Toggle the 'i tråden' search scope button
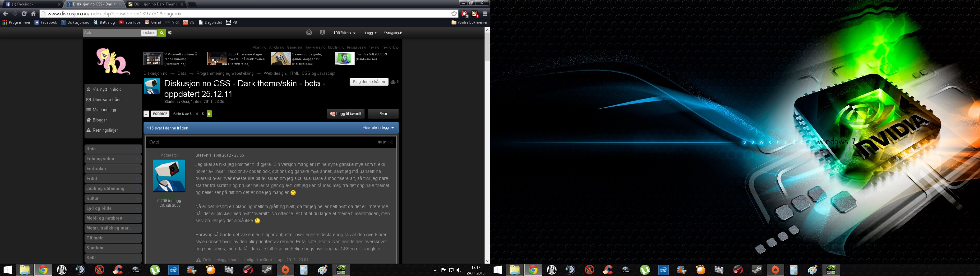The image size is (980, 276). (x=149, y=33)
